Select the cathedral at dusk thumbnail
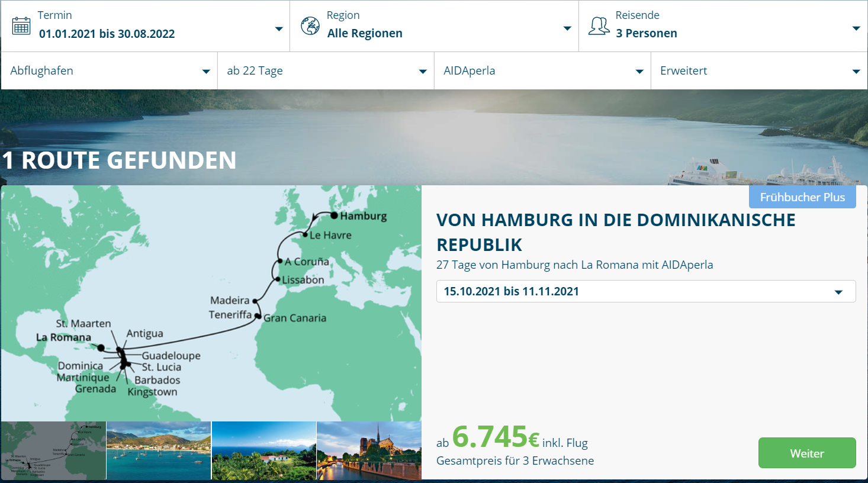Viewport: 868px width, 483px height. [x=369, y=450]
